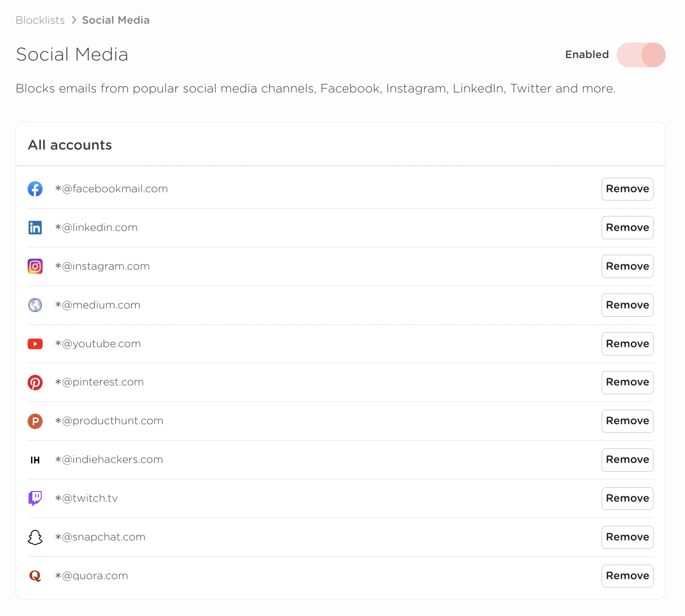Click the YouTube play icon

tap(35, 344)
